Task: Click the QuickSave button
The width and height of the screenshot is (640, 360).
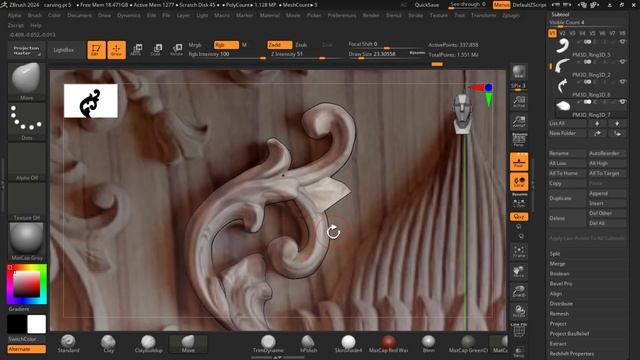Action: [x=427, y=5]
